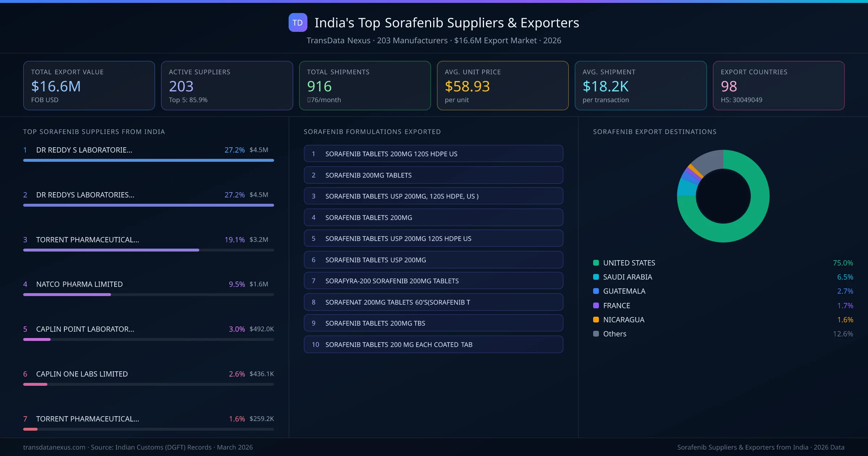Expand the TORRENT PHARMACEUTICAL... truncated name

(x=87, y=240)
